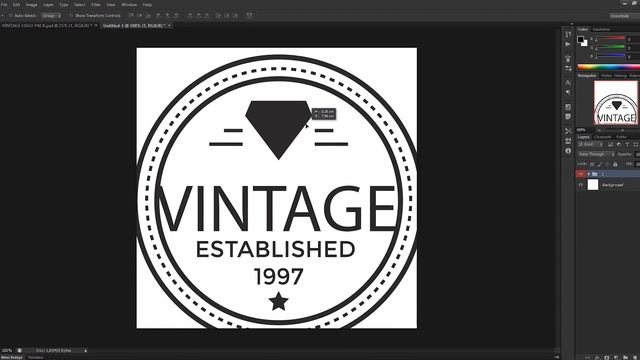Click the align horizontal centers icon

[x=167, y=16]
